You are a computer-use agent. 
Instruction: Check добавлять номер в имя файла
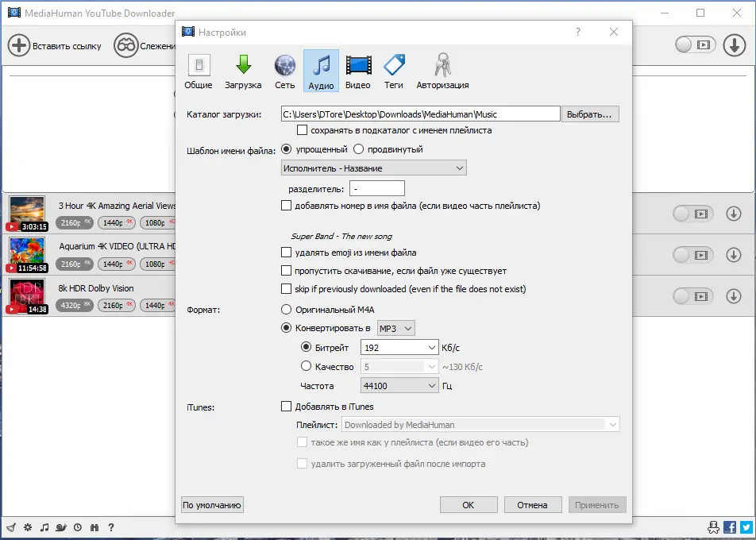287,206
